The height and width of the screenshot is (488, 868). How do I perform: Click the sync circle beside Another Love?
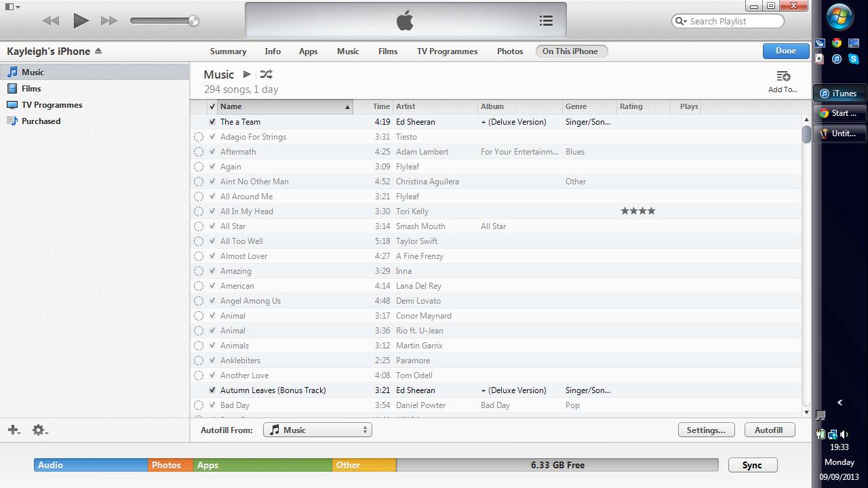(199, 375)
